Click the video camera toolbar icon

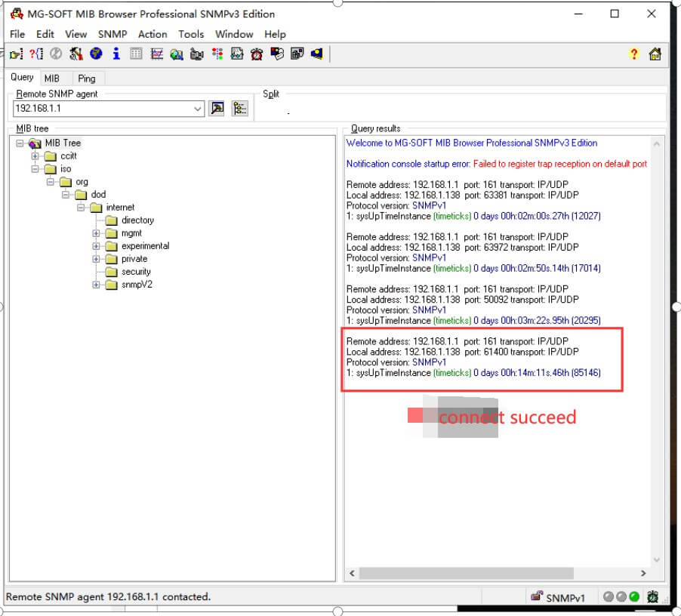click(197, 54)
